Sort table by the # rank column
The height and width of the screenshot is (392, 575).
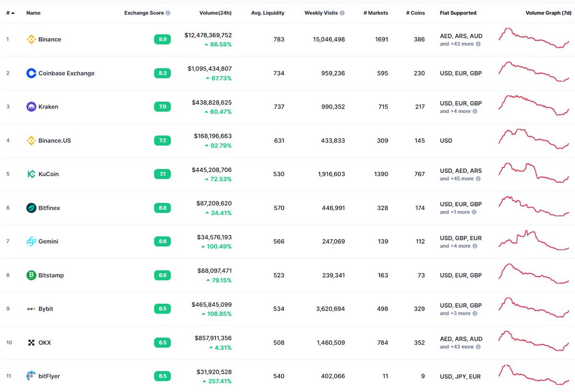[x=10, y=13]
